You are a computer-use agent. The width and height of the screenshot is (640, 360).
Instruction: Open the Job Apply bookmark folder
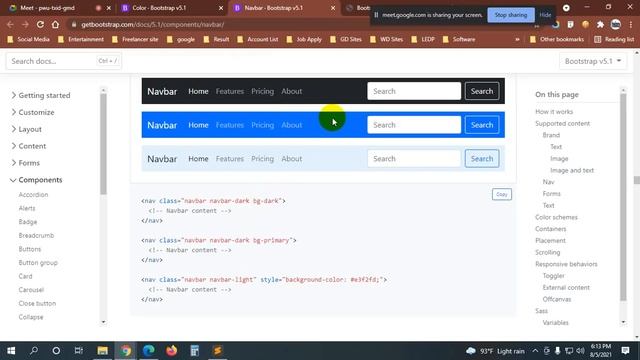pyautogui.click(x=304, y=40)
